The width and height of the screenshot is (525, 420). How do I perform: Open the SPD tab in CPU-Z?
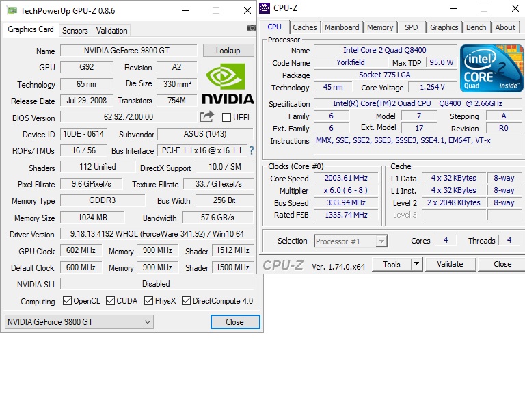[411, 27]
